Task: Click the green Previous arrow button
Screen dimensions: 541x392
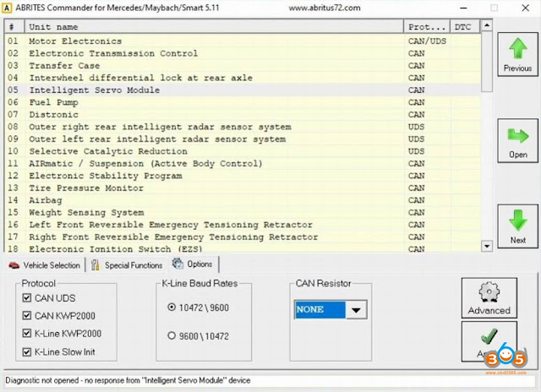Action: pyautogui.click(x=517, y=54)
